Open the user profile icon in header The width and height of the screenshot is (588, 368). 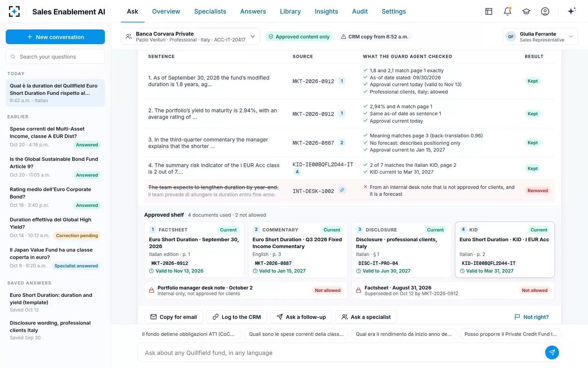coord(545,11)
